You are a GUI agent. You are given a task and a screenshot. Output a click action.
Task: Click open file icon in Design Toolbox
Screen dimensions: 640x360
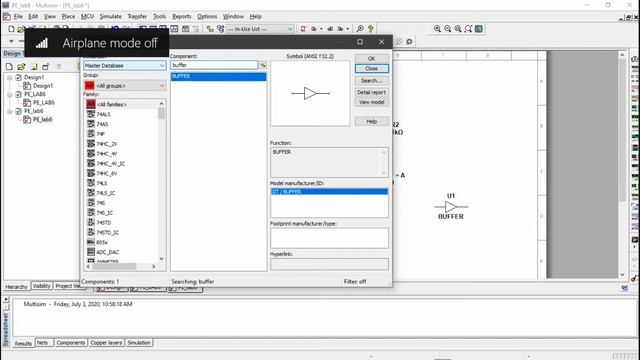21,67
